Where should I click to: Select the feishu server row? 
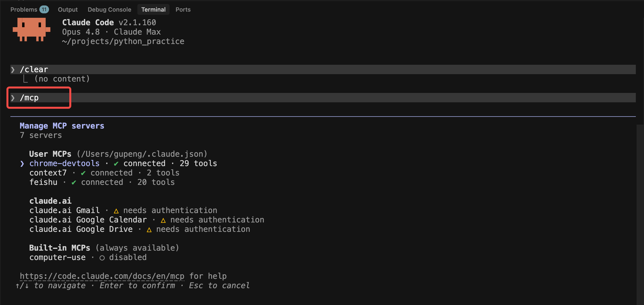point(102,182)
